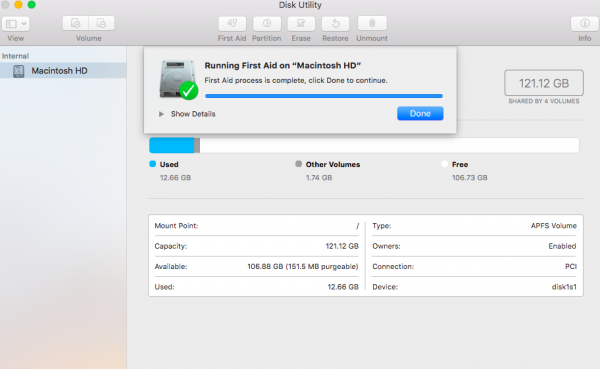Click the free portion of storage bar
600x369 pixels.
point(390,145)
